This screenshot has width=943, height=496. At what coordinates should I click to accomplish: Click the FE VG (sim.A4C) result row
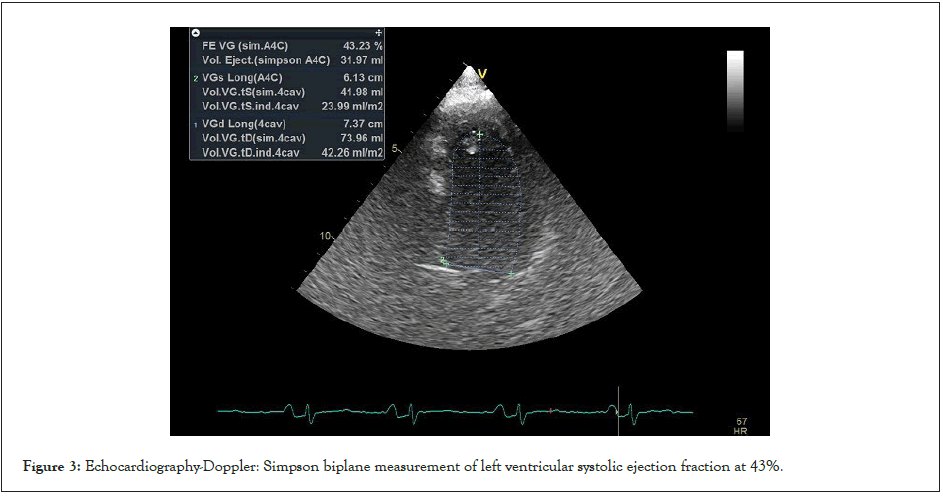(x=288, y=47)
